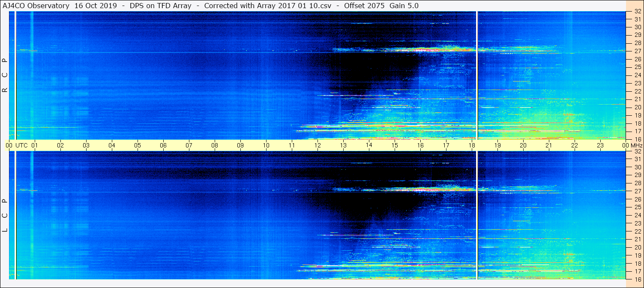Select the date 16 Oct 2019 in header
Screen dimensions: 644x288
(96, 6)
